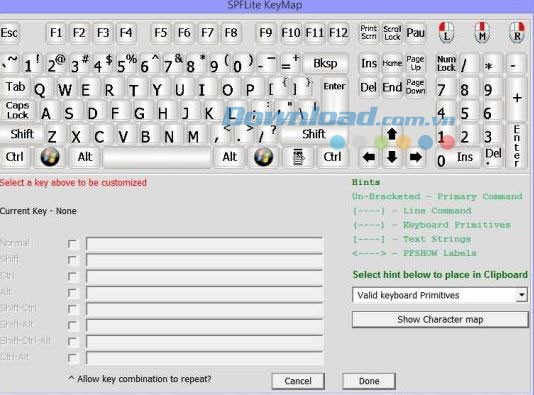This screenshot has width=534, height=395.
Task: Enable the Shift-Alt checkbox
Action: click(x=72, y=325)
